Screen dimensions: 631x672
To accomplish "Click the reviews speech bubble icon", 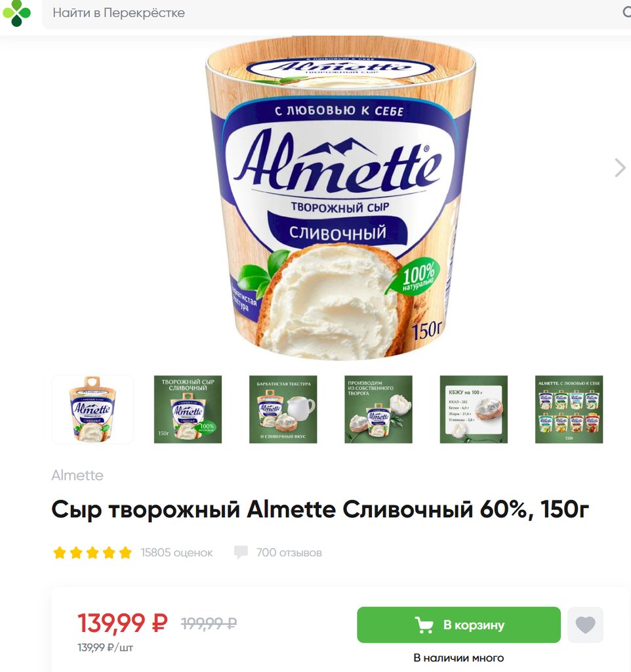I will click(x=241, y=552).
